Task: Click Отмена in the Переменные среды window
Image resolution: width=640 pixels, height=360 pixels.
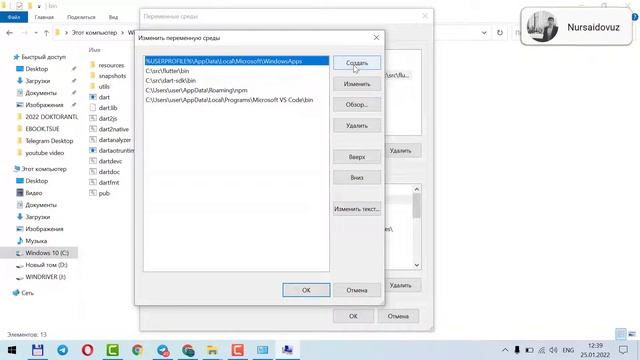Action: [398, 316]
